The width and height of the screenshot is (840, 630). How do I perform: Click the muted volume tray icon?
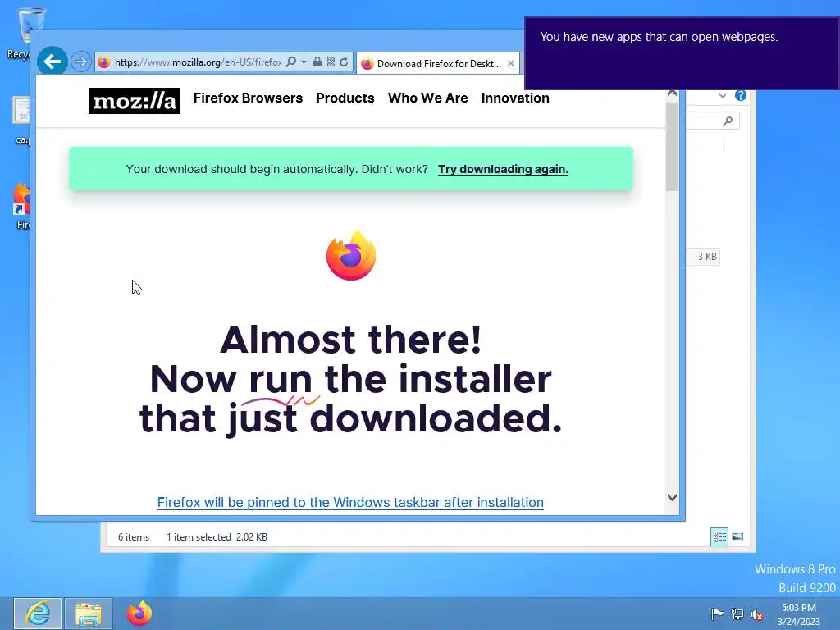757,614
